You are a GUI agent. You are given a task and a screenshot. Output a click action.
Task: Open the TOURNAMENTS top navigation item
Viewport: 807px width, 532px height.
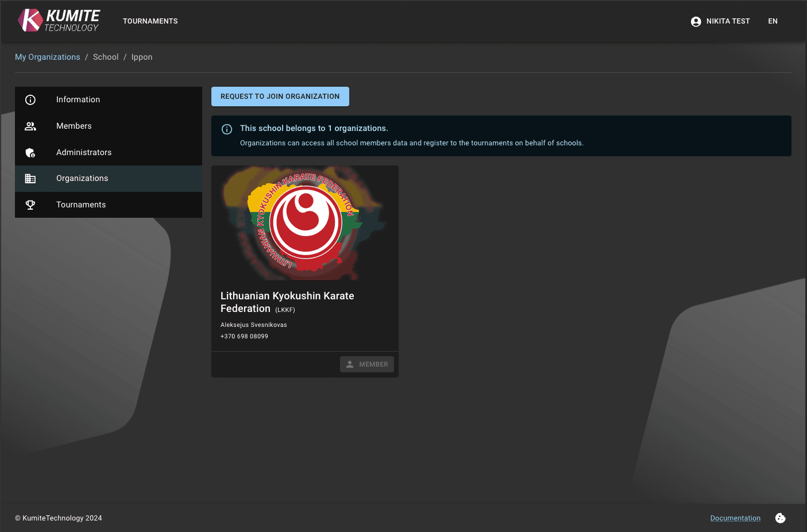coord(150,21)
